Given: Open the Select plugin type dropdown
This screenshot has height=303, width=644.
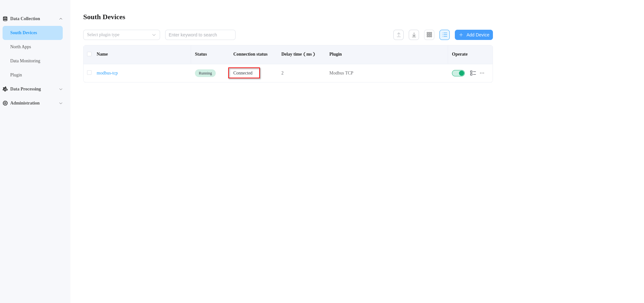Looking at the screenshot, I should point(121,35).
